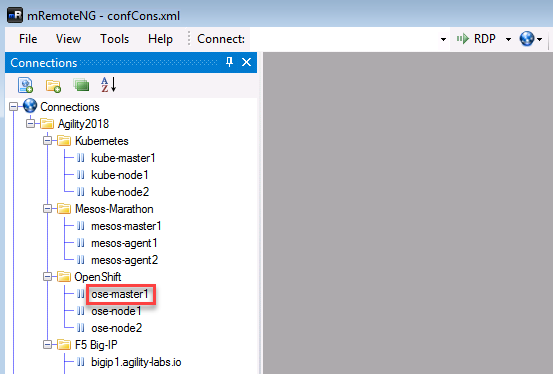Click the New Folder toolbar icon
This screenshot has width=553, height=374.
(53, 86)
